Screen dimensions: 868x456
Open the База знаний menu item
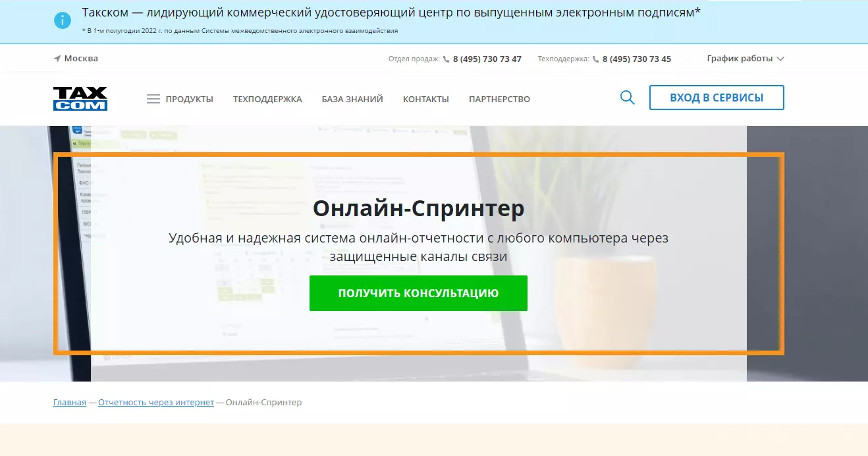pyautogui.click(x=352, y=100)
